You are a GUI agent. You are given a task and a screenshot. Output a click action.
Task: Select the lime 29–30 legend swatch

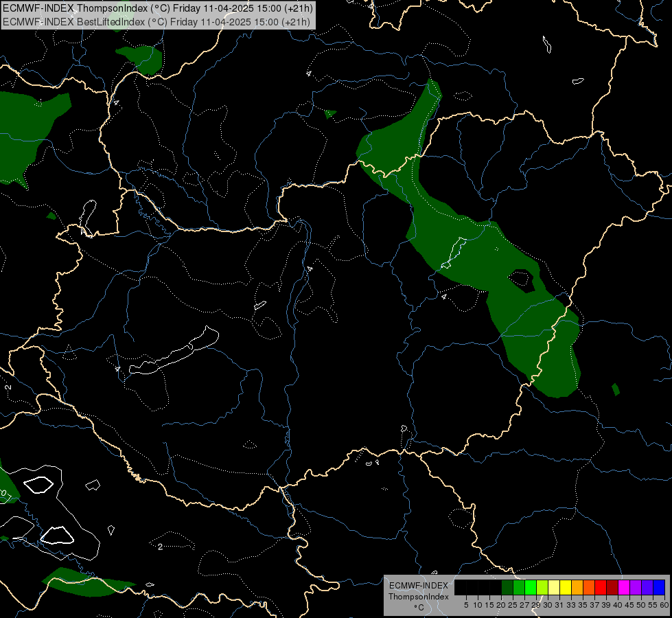542,587
